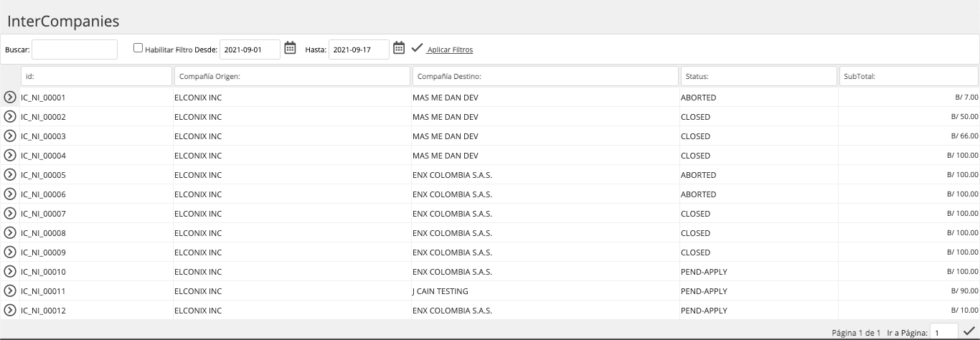Click J CAIN TESTING destination cell
The image size is (980, 340).
[440, 291]
